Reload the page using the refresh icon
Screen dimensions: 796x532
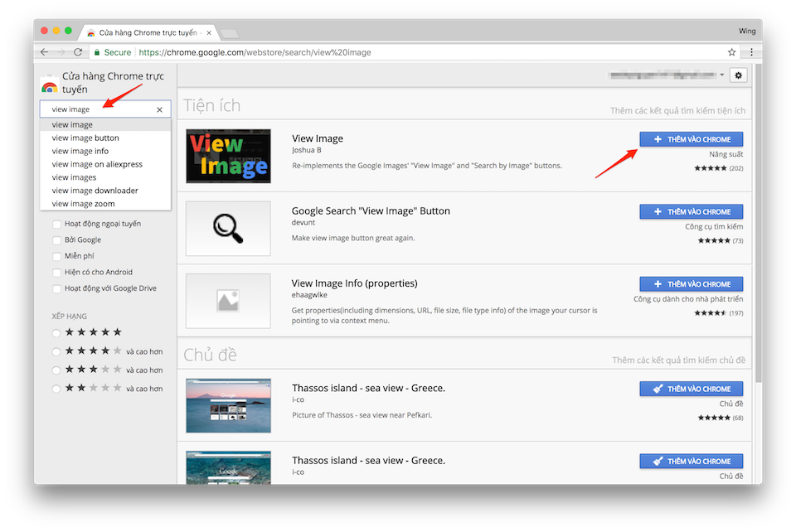click(x=77, y=51)
